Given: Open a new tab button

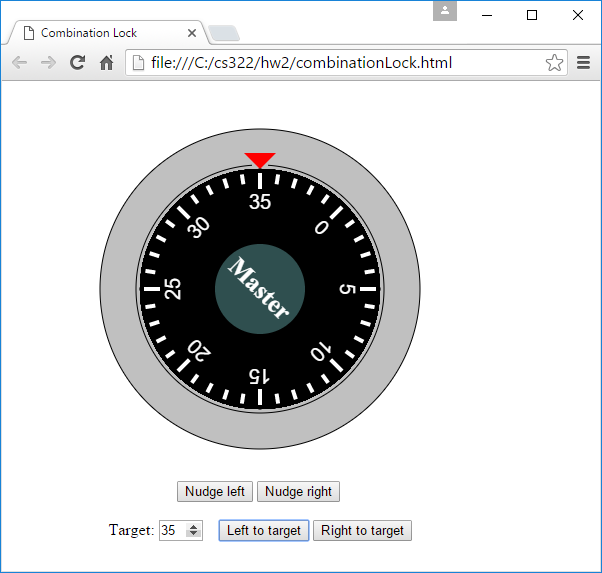Looking at the screenshot, I should [x=224, y=33].
